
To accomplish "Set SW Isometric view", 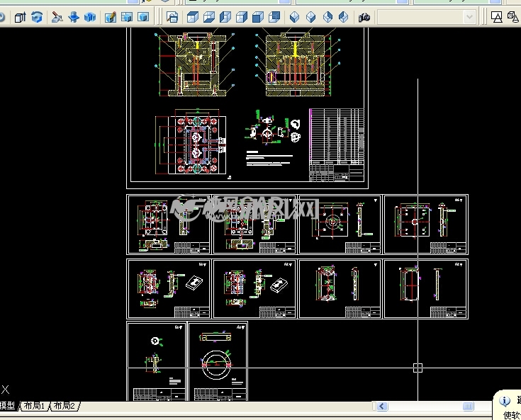I will pos(294,17).
